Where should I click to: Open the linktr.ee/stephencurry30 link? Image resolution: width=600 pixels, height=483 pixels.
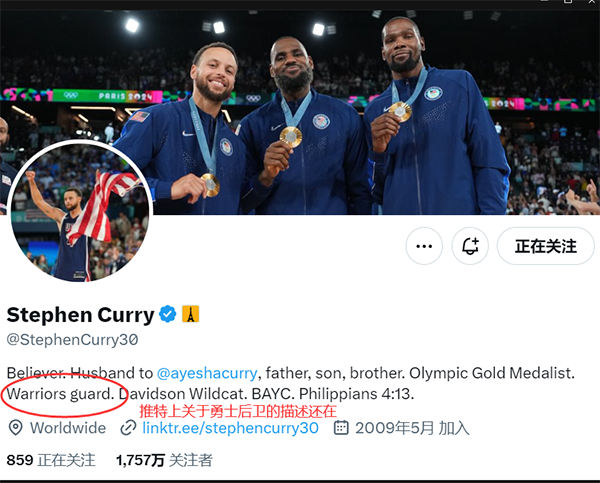tap(230, 428)
